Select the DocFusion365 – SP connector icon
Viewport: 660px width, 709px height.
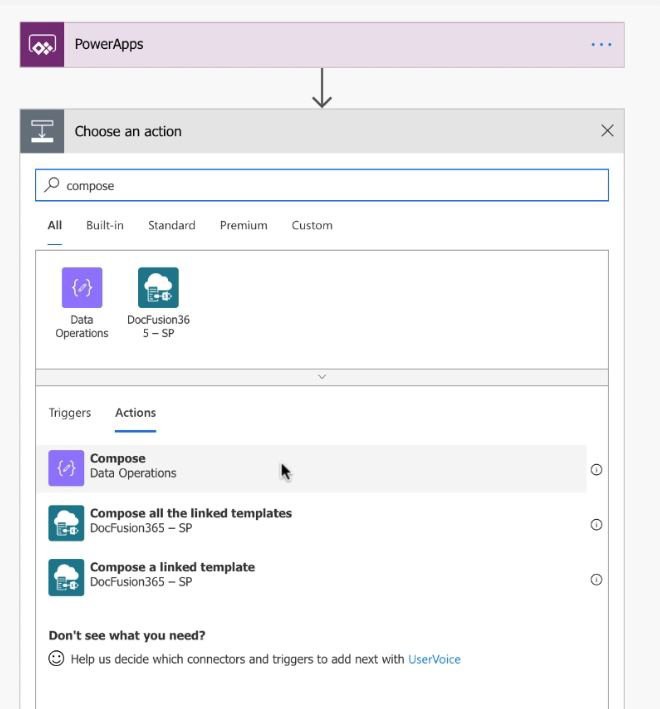pyautogui.click(x=158, y=288)
